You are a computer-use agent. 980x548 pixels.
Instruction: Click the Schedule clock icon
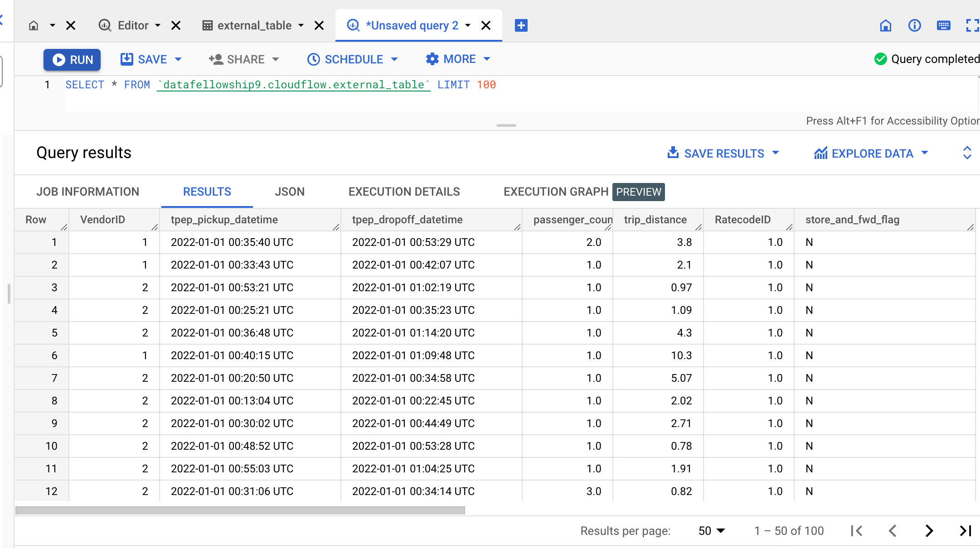[314, 59]
